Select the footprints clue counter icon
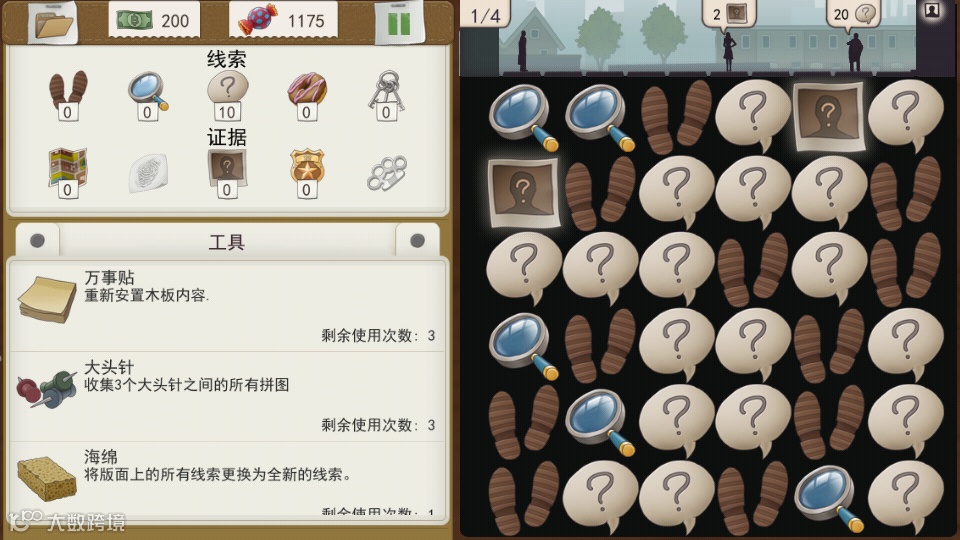Screen dimensions: 960x540 click(68, 94)
